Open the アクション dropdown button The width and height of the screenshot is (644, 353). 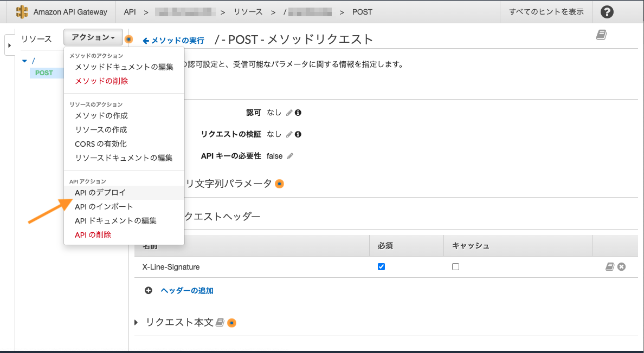pyautogui.click(x=93, y=37)
